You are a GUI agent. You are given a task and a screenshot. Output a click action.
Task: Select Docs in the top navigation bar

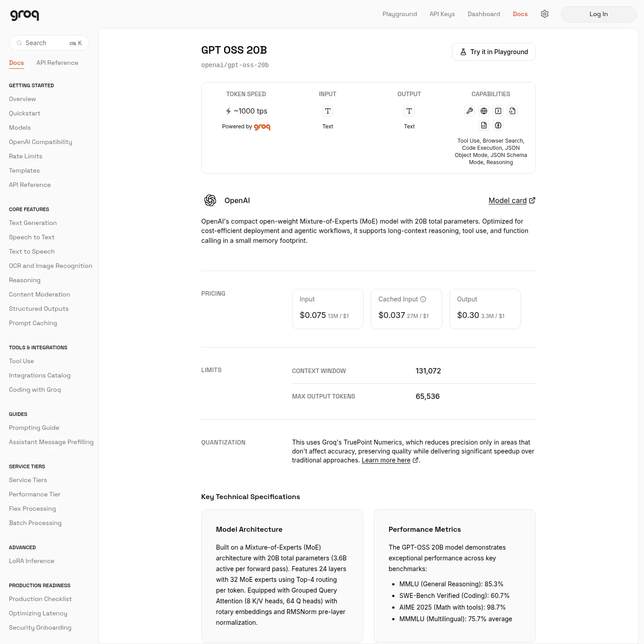tap(520, 14)
